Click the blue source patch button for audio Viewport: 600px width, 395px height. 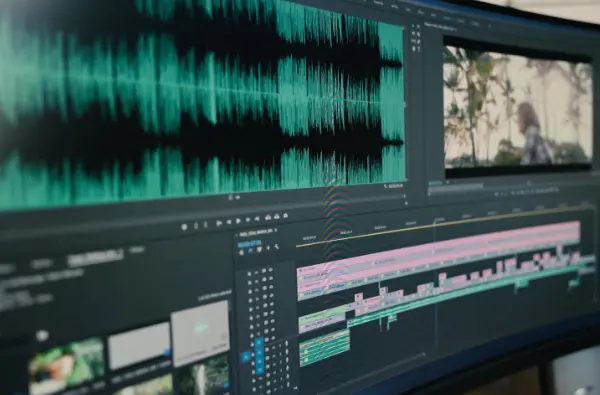pyautogui.click(x=245, y=357)
